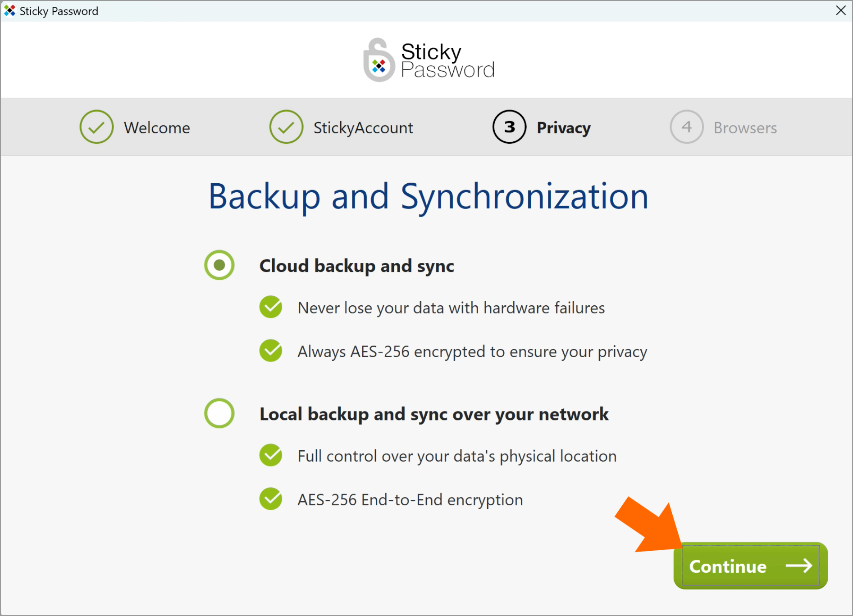Open the StickyAccount step label
853x616 pixels.
pyautogui.click(x=363, y=128)
